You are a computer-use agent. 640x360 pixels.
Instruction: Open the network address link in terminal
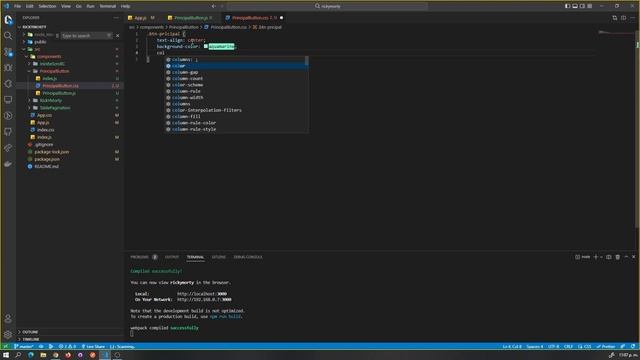coord(204,300)
